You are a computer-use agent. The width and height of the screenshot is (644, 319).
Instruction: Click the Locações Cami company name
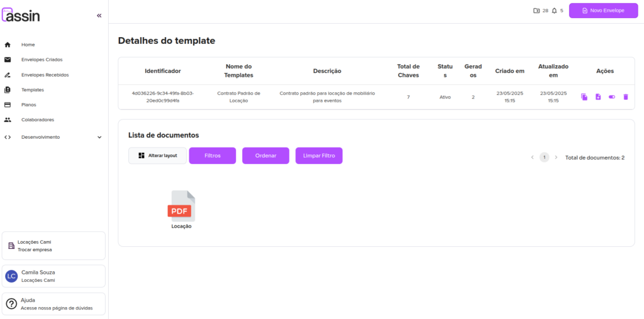point(35,242)
